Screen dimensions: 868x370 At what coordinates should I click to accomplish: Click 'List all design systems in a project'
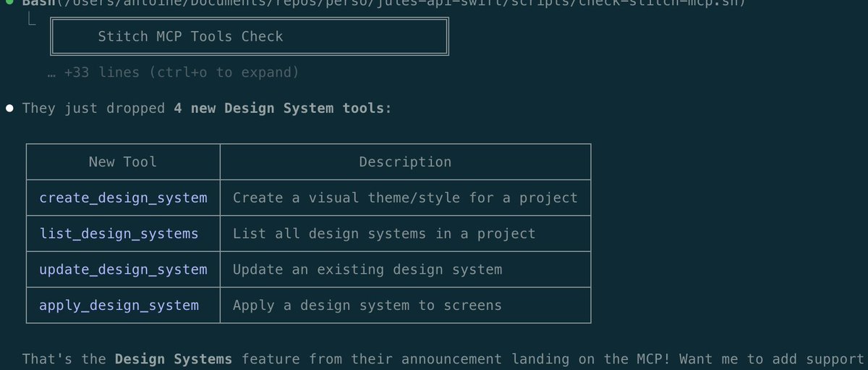384,234
